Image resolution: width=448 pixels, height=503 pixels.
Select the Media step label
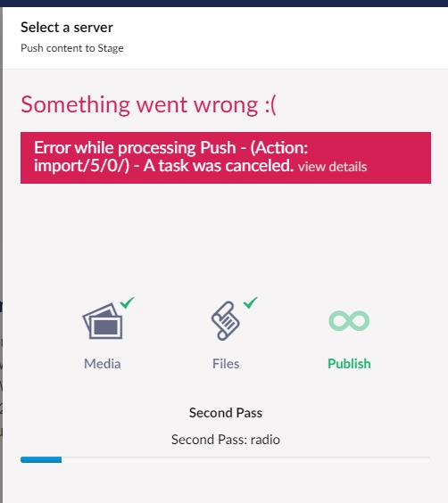103,364
